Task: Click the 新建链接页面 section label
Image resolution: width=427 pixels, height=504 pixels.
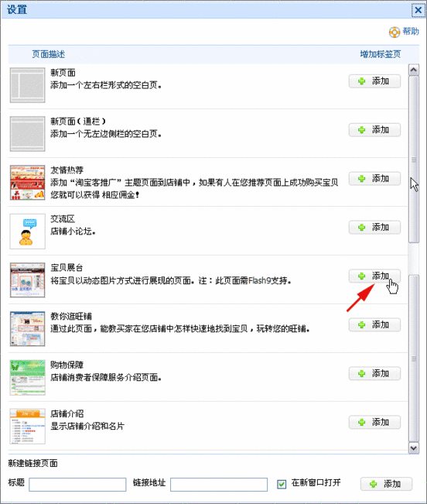Action: tap(32, 463)
